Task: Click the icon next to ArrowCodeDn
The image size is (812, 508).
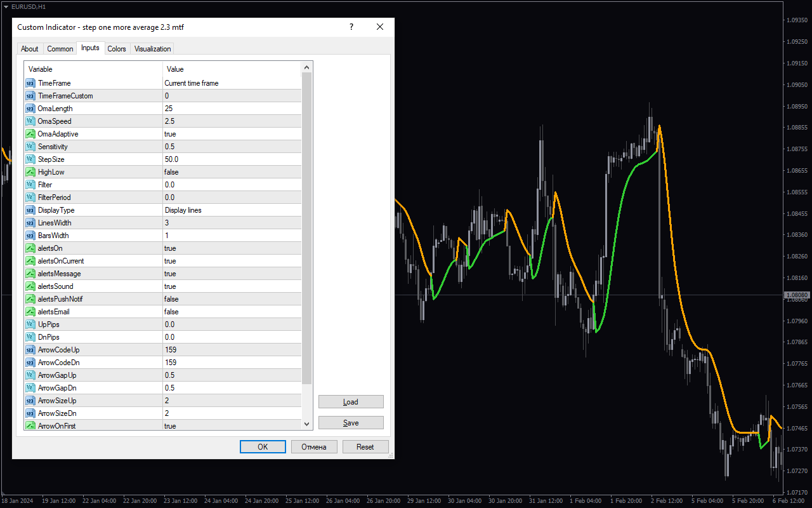Action: click(30, 363)
